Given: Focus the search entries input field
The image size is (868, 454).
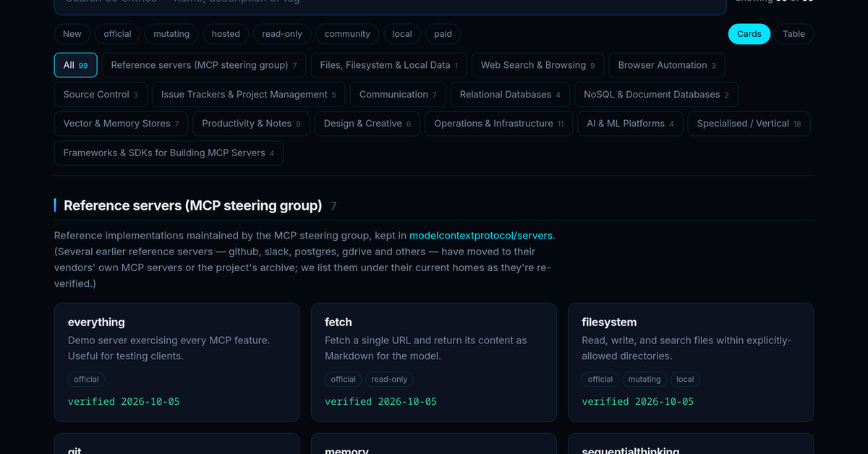Looking at the screenshot, I should (x=391, y=6).
